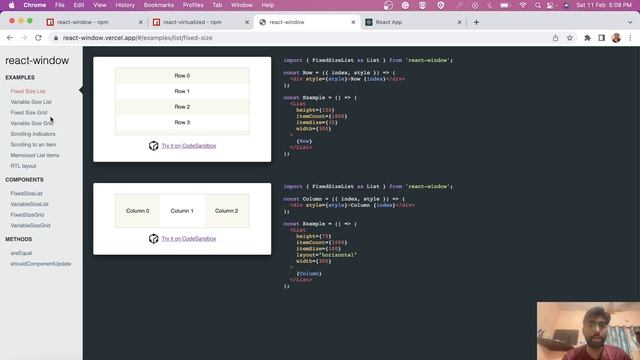640x360 pixels.
Task: Open Scrolling to an item example
Action: coord(33,144)
